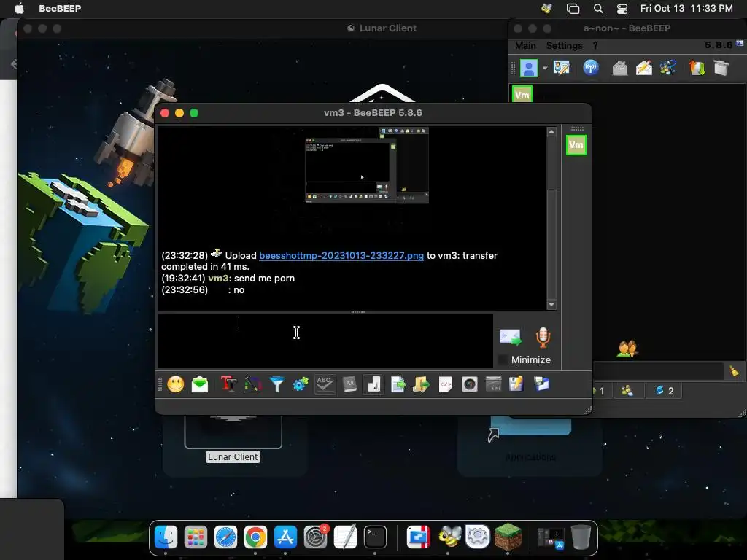Click the grey mailbox icon in main toolbar
Image resolution: width=747 pixels, height=560 pixels.
620,68
